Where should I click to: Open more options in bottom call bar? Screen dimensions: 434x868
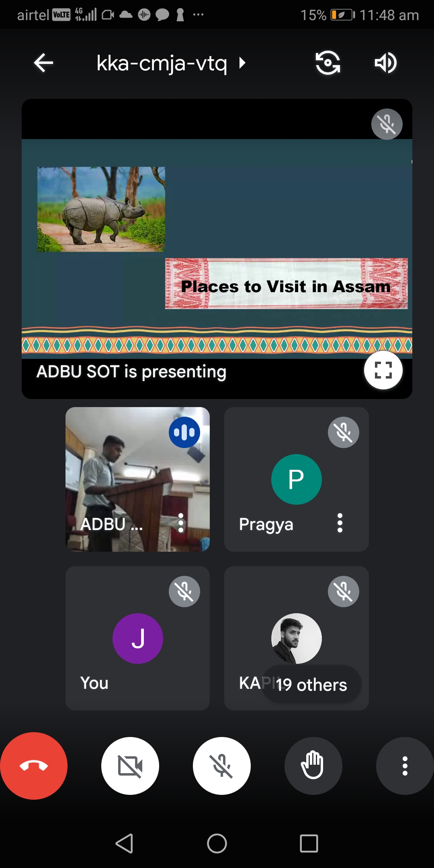(405, 766)
